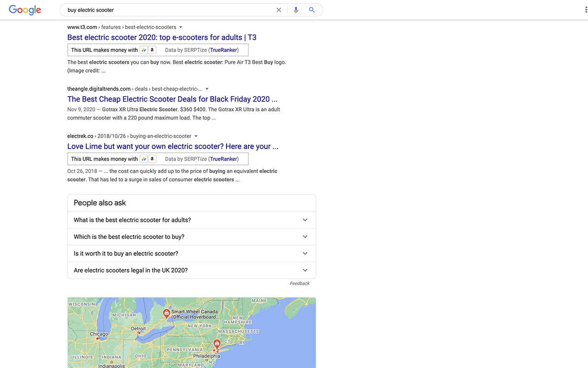Open the electrek.co URL dropdown arrow
Screen dimensions: 588x368
pos(196,136)
